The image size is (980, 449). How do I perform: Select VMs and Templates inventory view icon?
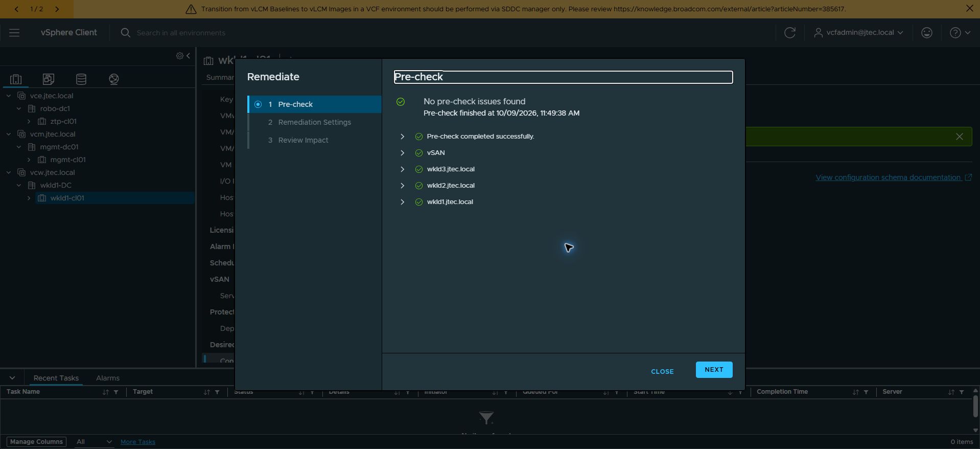click(x=49, y=79)
